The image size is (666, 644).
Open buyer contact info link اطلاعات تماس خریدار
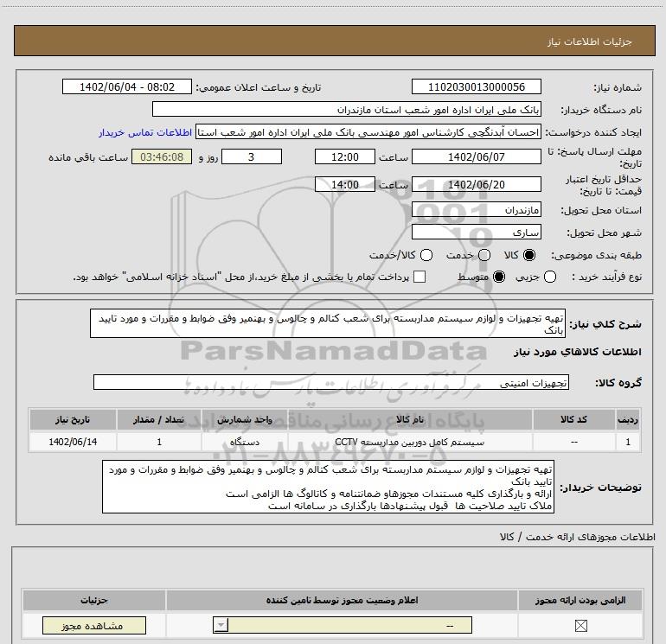coord(145,132)
